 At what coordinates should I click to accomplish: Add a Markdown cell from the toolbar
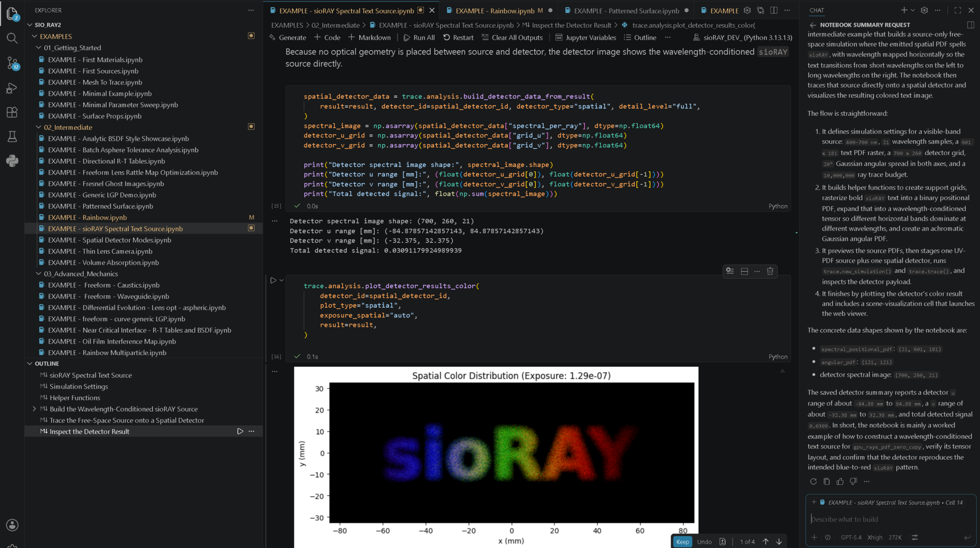[369, 37]
